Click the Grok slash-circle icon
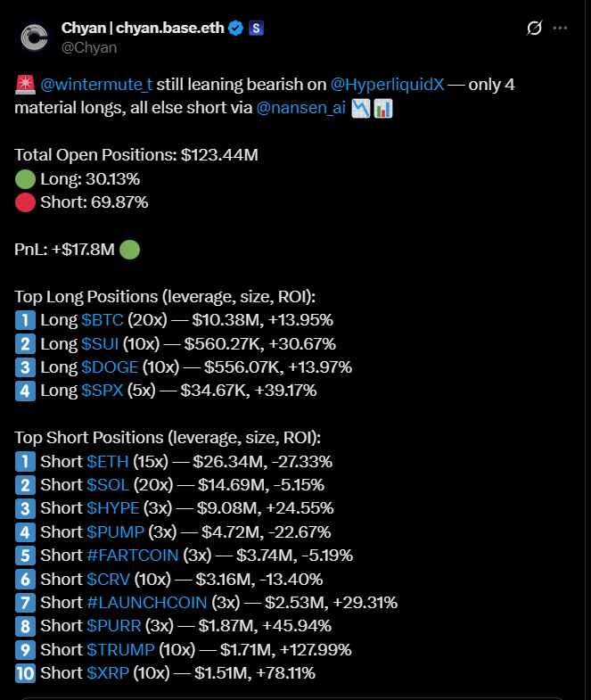591x700 pixels. click(534, 29)
